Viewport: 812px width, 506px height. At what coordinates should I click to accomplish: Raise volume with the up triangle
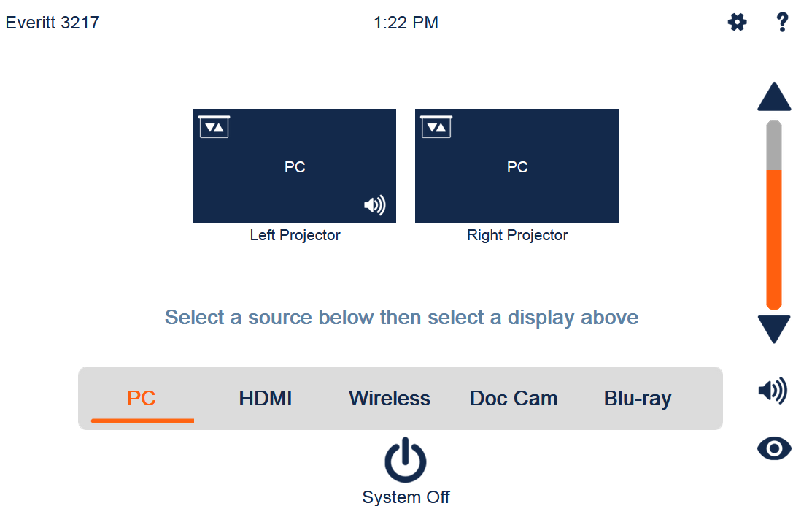[774, 96]
